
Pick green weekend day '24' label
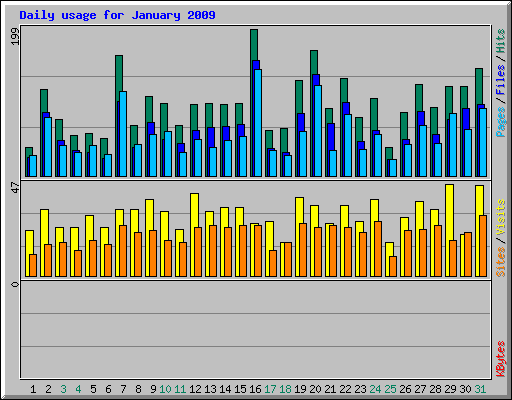pyautogui.click(x=375, y=389)
